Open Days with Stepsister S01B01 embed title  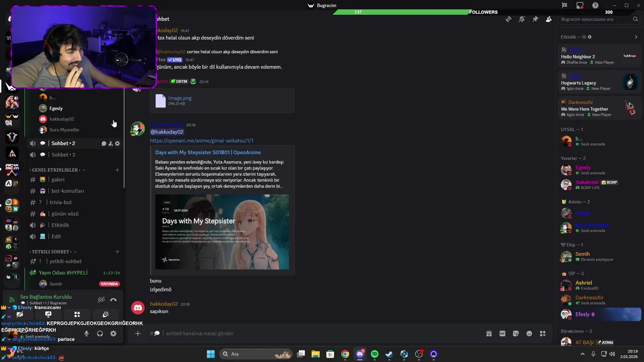(208, 152)
